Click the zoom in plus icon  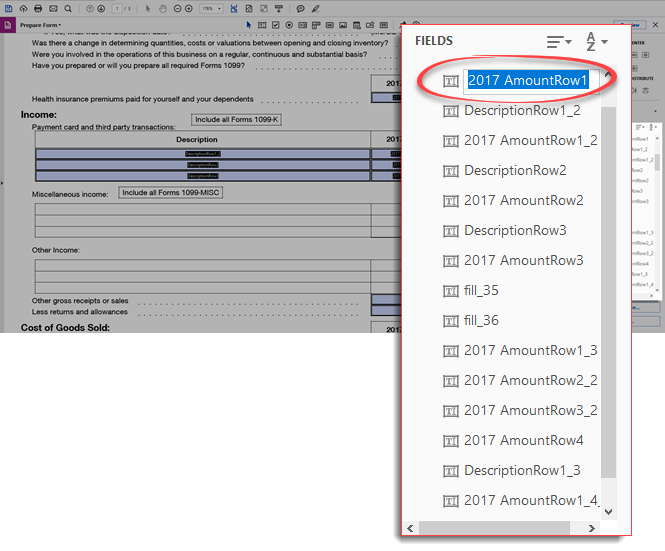click(189, 8)
